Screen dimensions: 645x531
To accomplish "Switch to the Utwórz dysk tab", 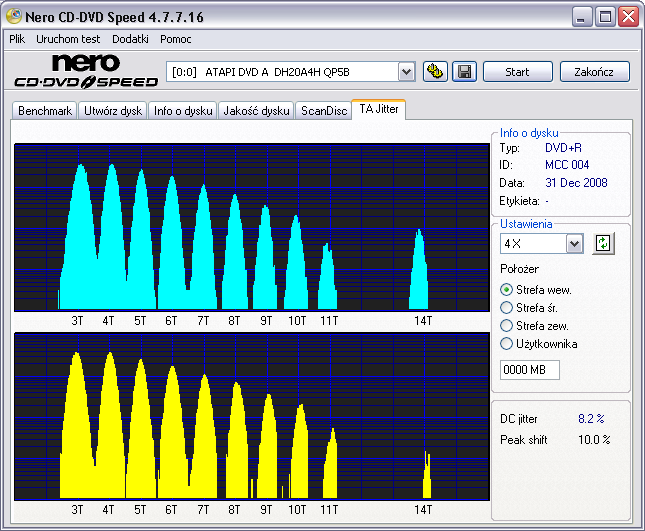I will pos(113,111).
